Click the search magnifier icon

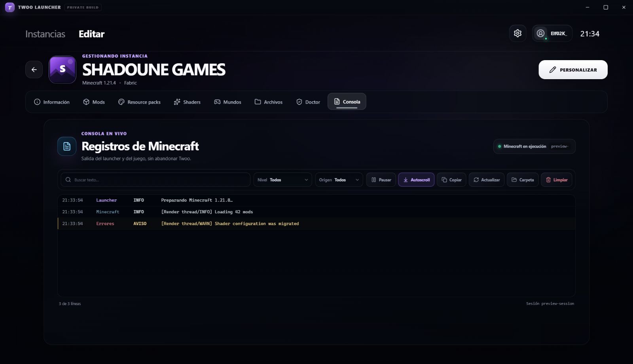pos(68,180)
